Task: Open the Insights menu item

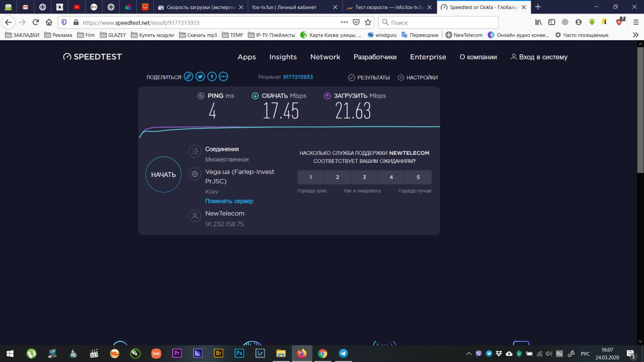Action: click(283, 57)
